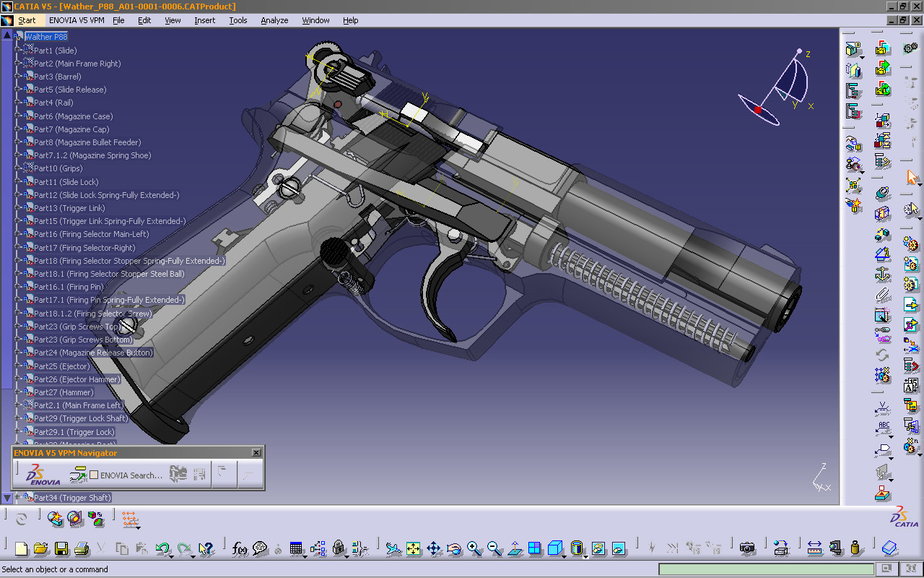Screen dimensions: 924x578
Task: Expand Part27 (Hammer) tree node
Action: [19, 392]
